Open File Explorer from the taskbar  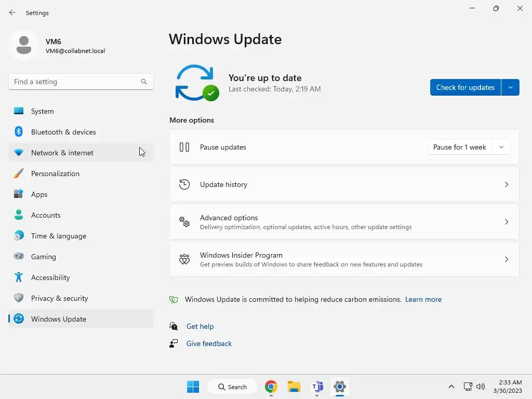[x=294, y=387]
